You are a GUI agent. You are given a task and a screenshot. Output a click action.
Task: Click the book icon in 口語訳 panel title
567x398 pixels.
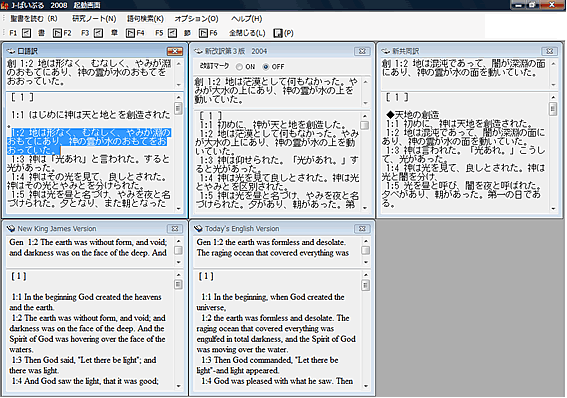coord(11,51)
